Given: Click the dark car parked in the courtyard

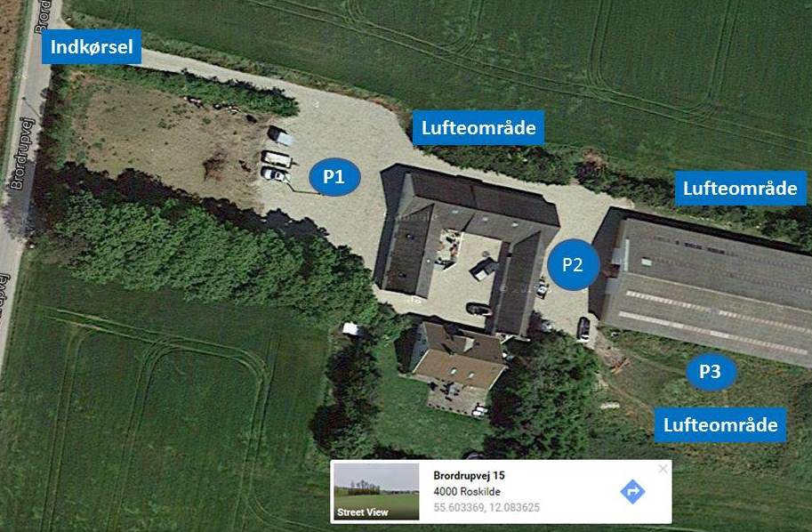Looking at the screenshot, I should [478, 310].
